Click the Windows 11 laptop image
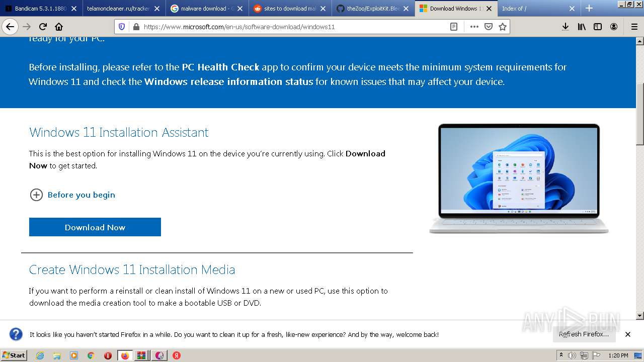Screen dimensions: 644x362 (x=519, y=178)
